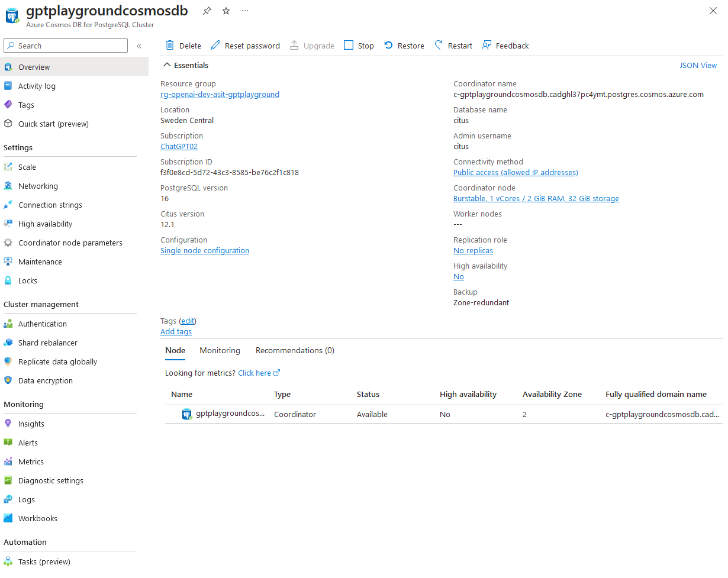This screenshot has height=578, width=728.
Task: Pin the cluster using the pin icon
Action: (x=207, y=11)
